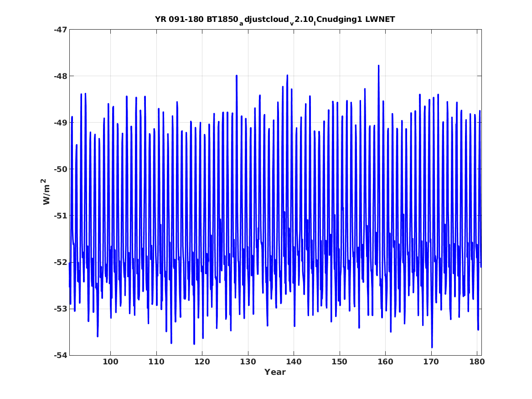Click x-axis tick label 100
Viewport: 532px width, 399px height.
[111, 362]
